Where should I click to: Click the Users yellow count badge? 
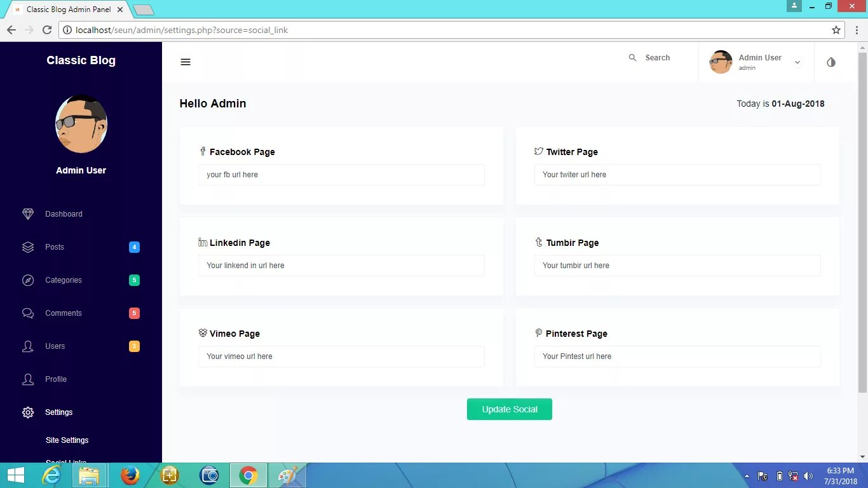[x=134, y=346]
